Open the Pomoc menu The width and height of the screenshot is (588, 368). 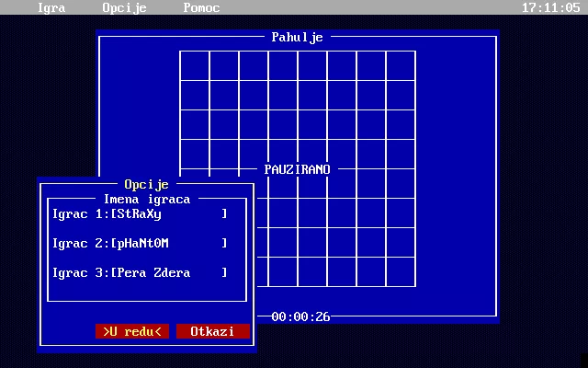pos(202,6)
